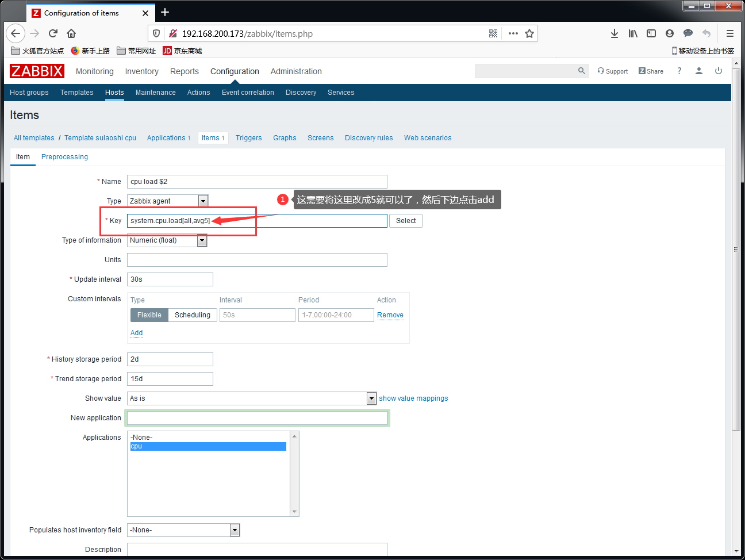The height and width of the screenshot is (560, 745).
Task: Open the Type of information dropdown
Action: point(167,240)
